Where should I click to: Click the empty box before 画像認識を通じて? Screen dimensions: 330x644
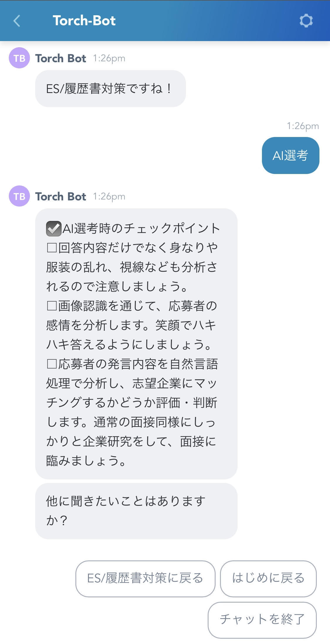point(52,306)
